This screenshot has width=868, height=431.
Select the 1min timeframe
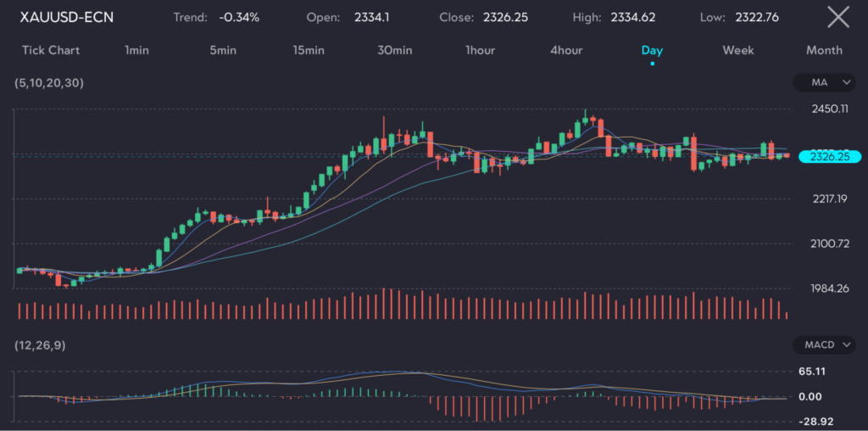(x=136, y=50)
